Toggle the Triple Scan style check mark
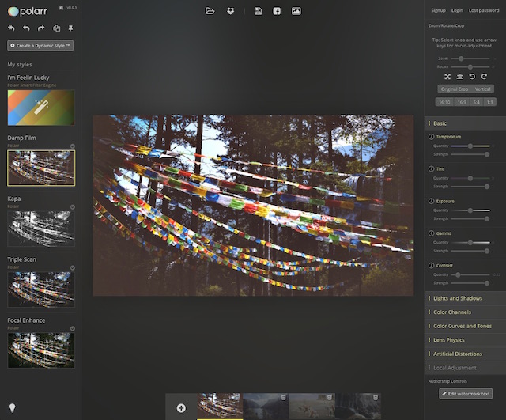The height and width of the screenshot is (420, 506). [73, 267]
